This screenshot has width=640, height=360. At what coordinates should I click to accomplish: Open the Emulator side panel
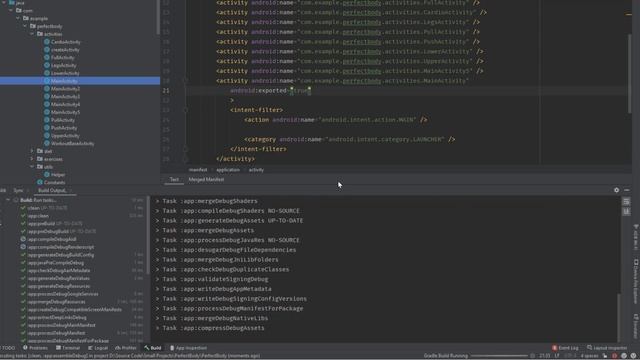click(636, 326)
